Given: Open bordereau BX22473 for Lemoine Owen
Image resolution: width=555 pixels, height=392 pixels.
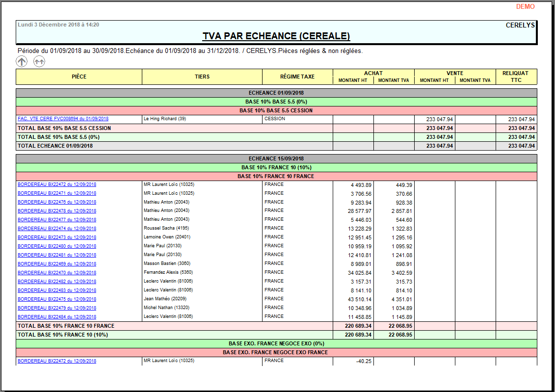Looking at the screenshot, I should (x=57, y=237).
